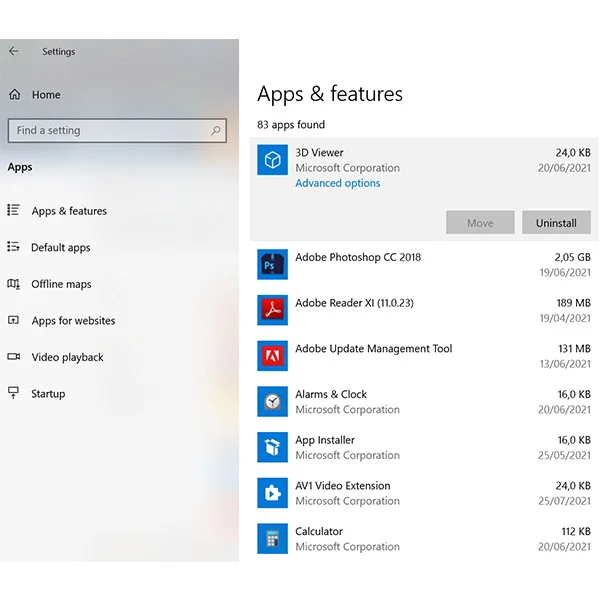Image resolution: width=600 pixels, height=600 pixels.
Task: Click the Apps & features list icon
Action: (x=13, y=210)
